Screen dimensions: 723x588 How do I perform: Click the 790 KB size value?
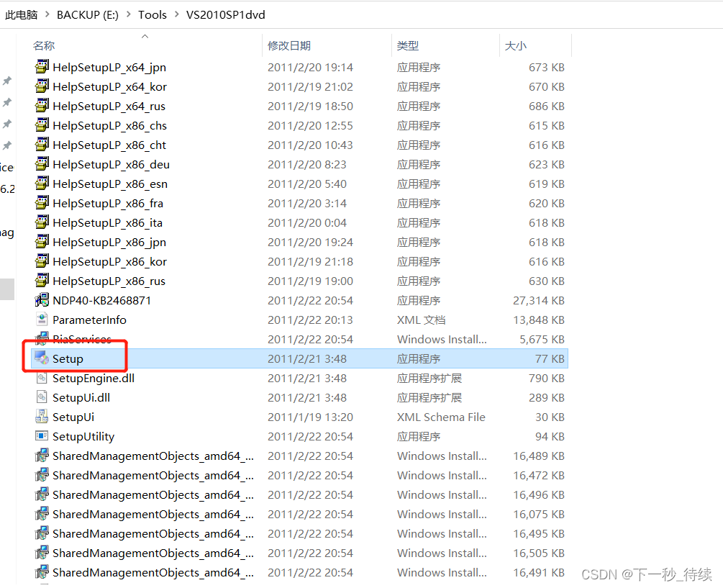tap(547, 378)
